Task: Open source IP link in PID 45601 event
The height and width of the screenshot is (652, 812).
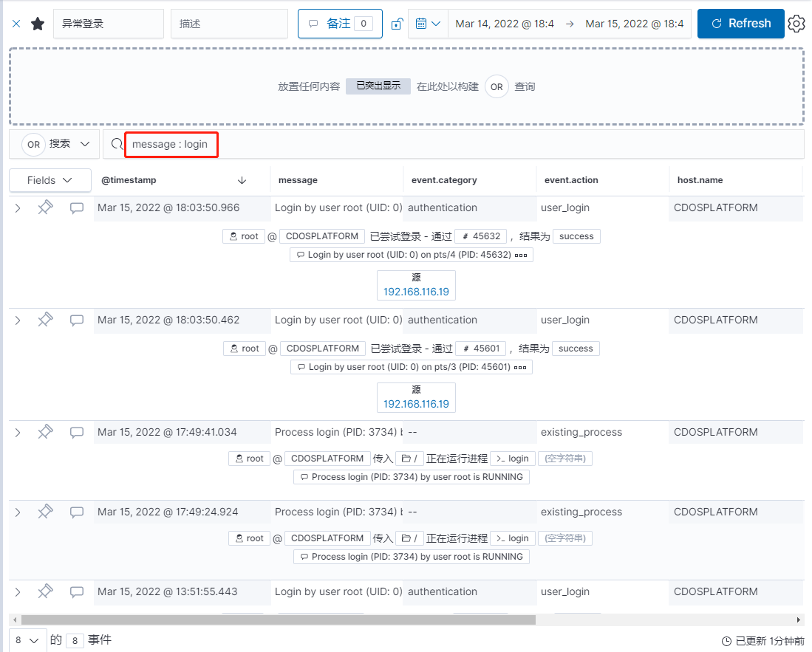Action: pyautogui.click(x=416, y=404)
